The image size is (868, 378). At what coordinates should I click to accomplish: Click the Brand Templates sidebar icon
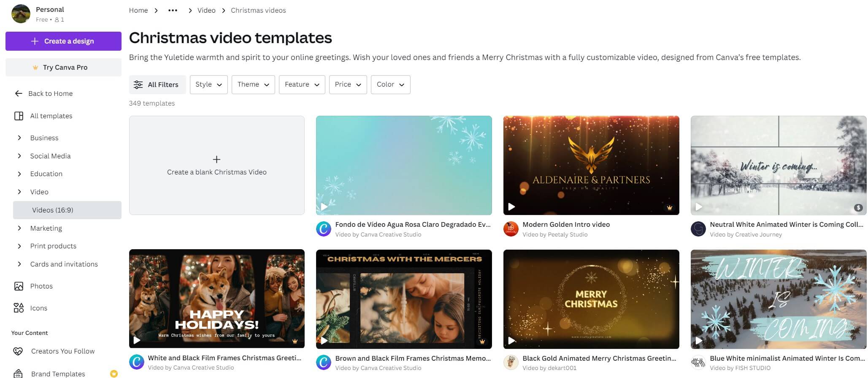click(18, 374)
